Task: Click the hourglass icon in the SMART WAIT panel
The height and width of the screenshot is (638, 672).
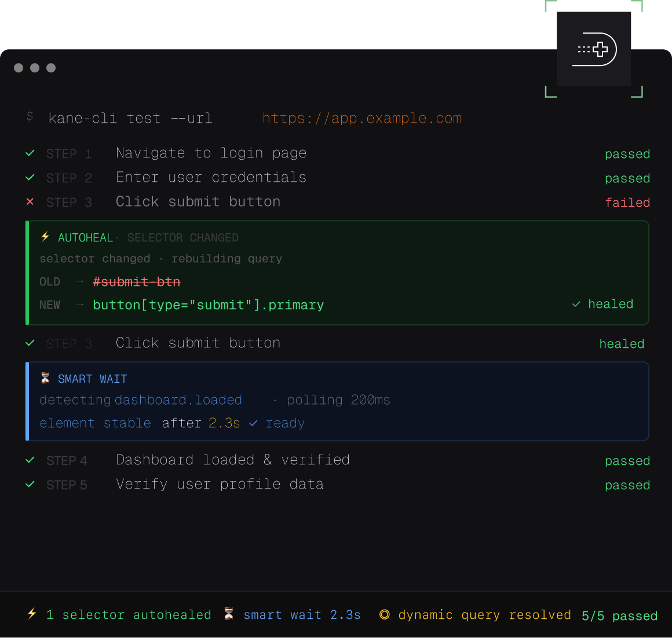Action: (45, 378)
